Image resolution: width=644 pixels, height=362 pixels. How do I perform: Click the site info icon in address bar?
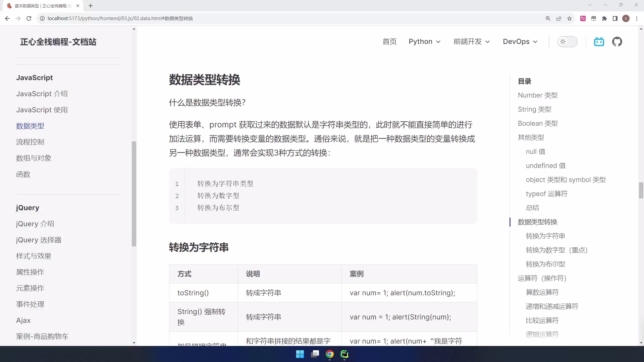click(x=42, y=18)
